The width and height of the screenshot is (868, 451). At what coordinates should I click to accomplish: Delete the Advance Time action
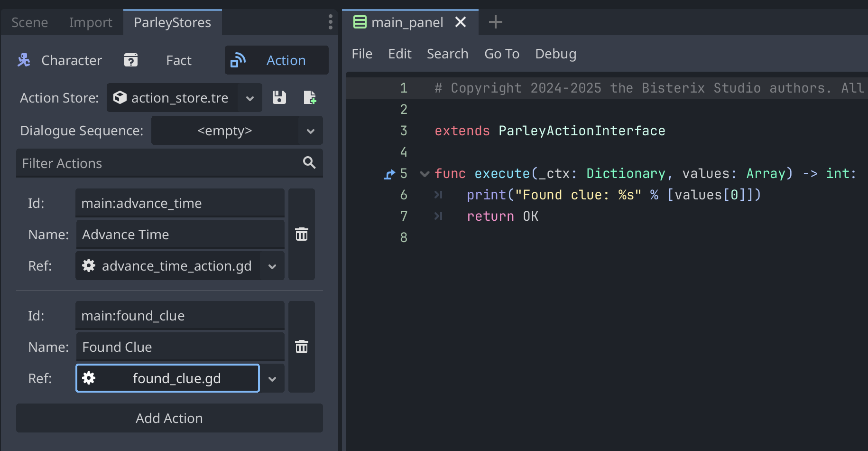click(x=302, y=235)
